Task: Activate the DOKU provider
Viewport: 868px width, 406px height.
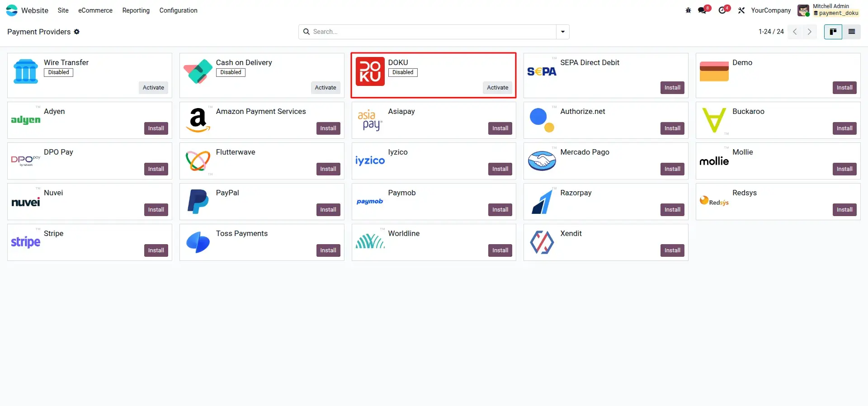Action: point(497,88)
